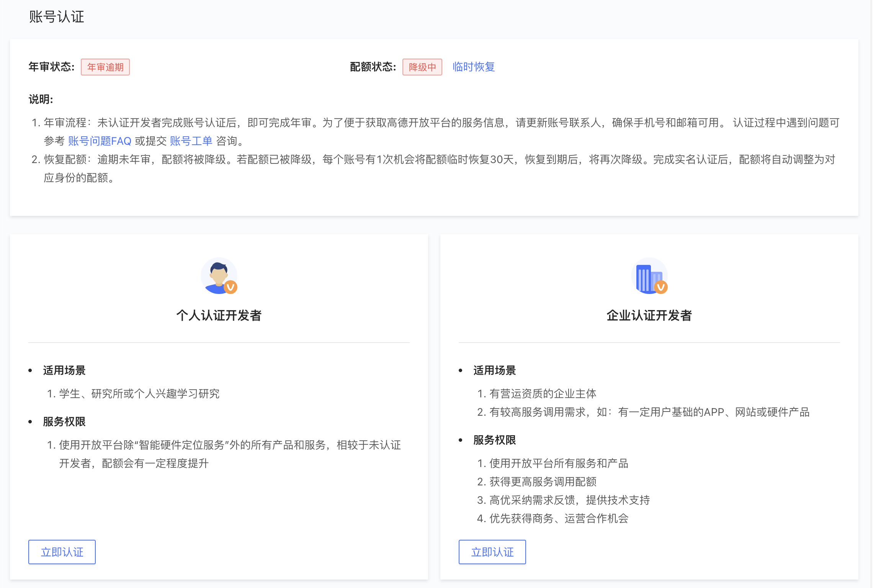Click 服务权限 heading in enterprise card
Image resolution: width=873 pixels, height=588 pixels.
(495, 440)
